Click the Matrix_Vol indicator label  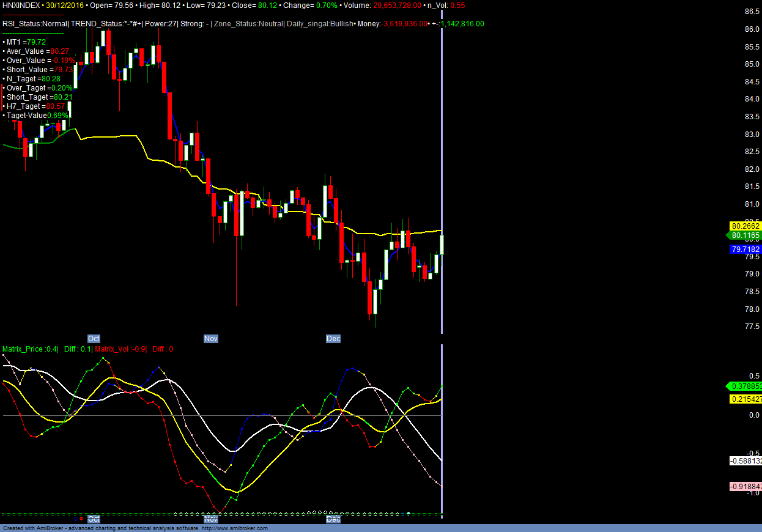(x=120, y=349)
